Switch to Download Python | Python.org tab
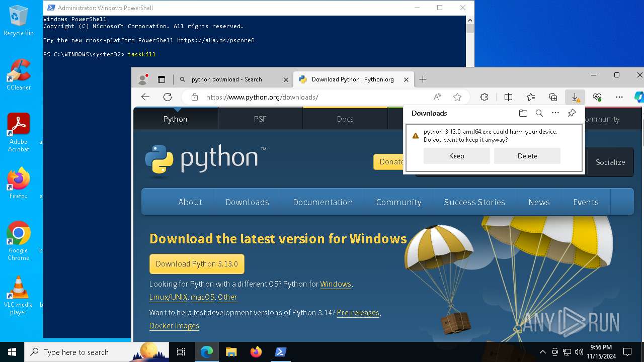 click(x=353, y=79)
